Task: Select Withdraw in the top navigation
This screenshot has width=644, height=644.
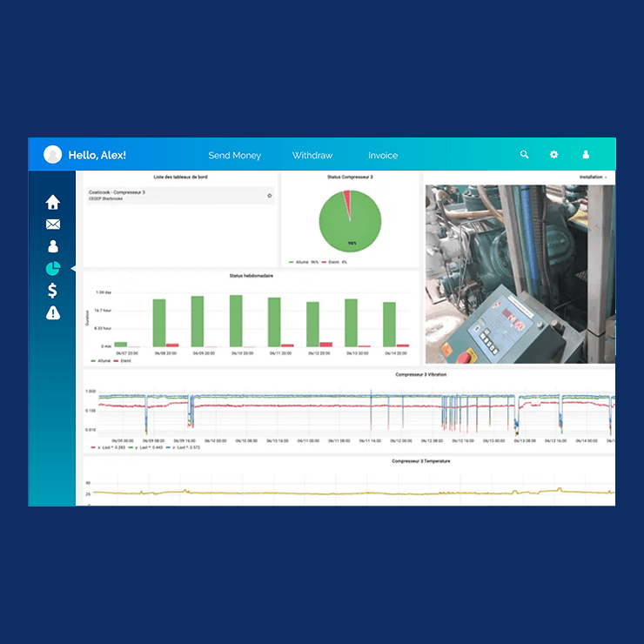Action: click(312, 155)
